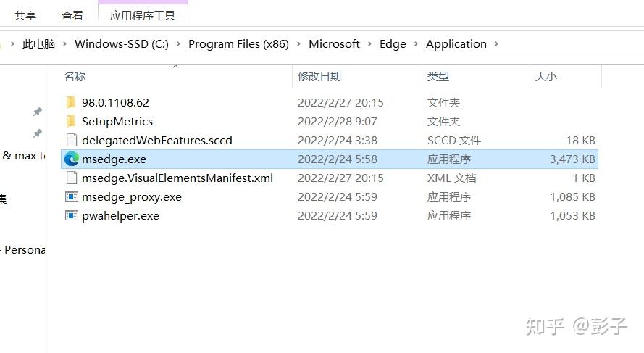Open the 查看 ribbon tab

click(x=72, y=16)
